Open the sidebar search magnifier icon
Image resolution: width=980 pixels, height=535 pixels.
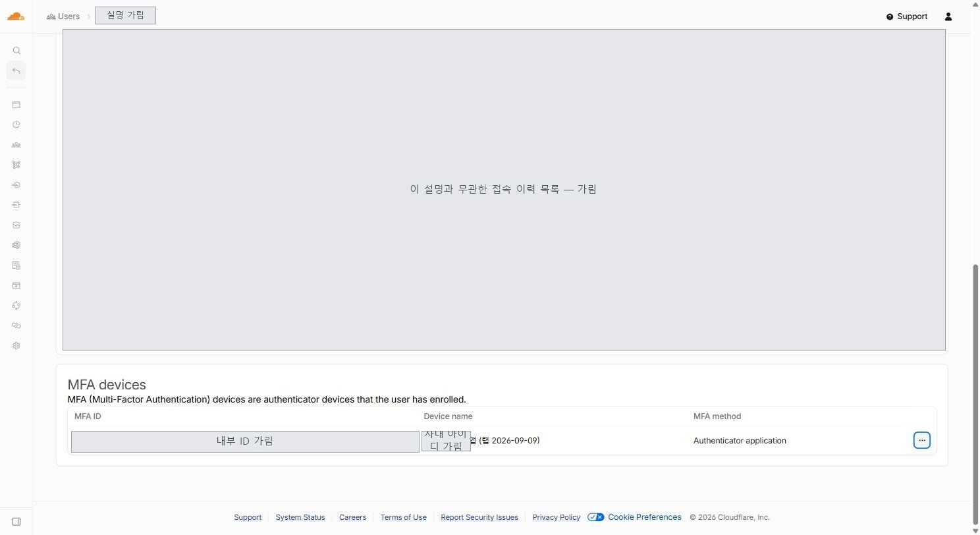(x=16, y=51)
